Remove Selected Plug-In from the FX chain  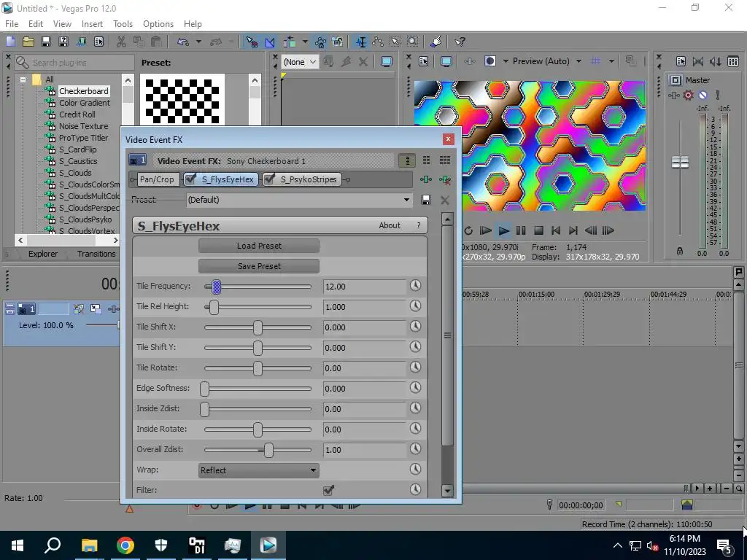pyautogui.click(x=445, y=179)
